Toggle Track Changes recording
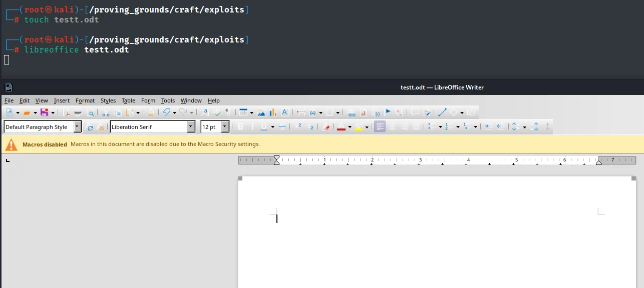Screen dimensions: 644x288 pos(427,112)
